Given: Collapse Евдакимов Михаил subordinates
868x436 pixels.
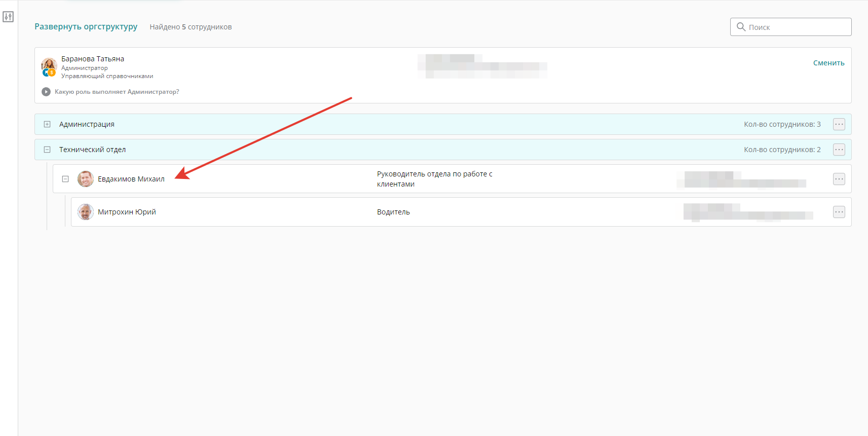Looking at the screenshot, I should coord(65,179).
